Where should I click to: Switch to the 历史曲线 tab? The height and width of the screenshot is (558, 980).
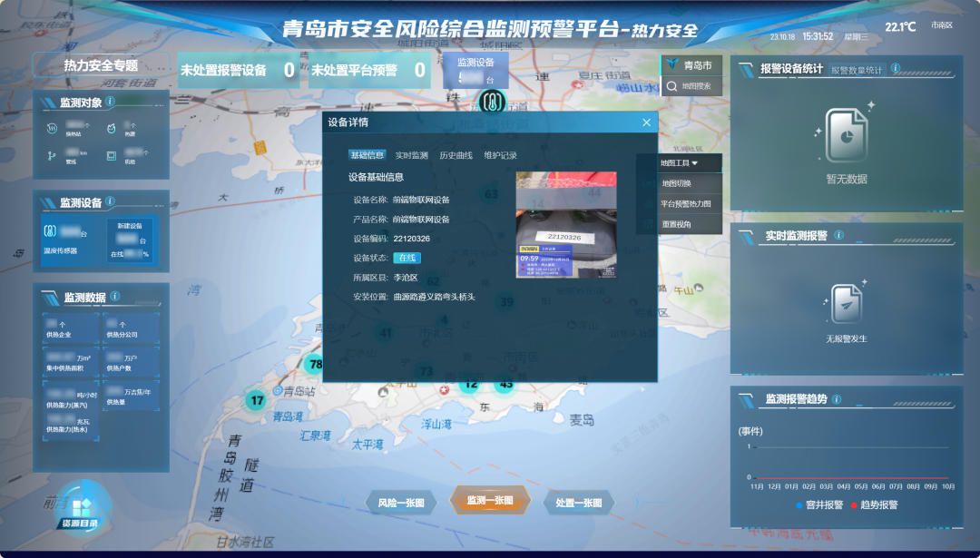(457, 155)
